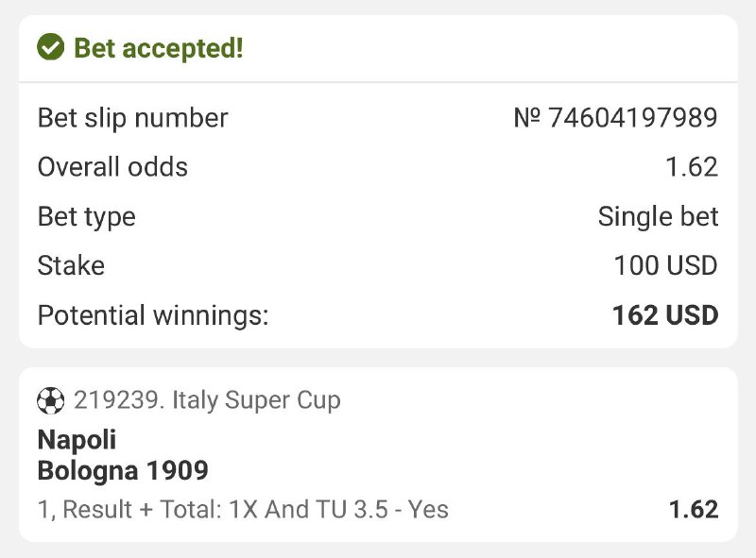Click the green checkmark success icon

click(50, 47)
